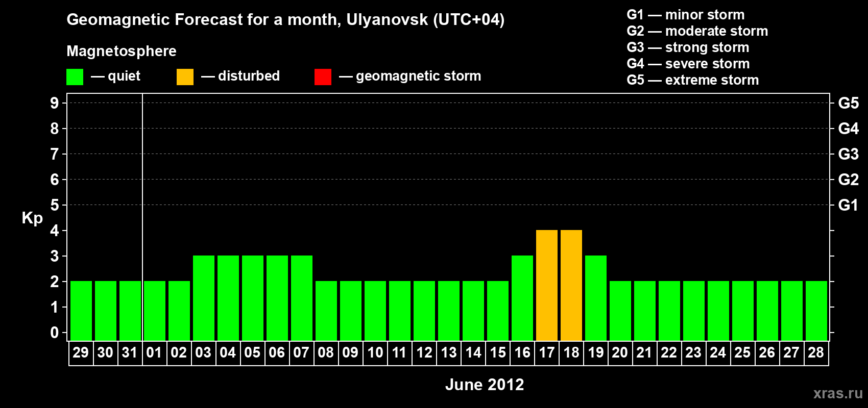The height and width of the screenshot is (408, 868).
Task: Click date label 28 on the axis
Action: [816, 352]
